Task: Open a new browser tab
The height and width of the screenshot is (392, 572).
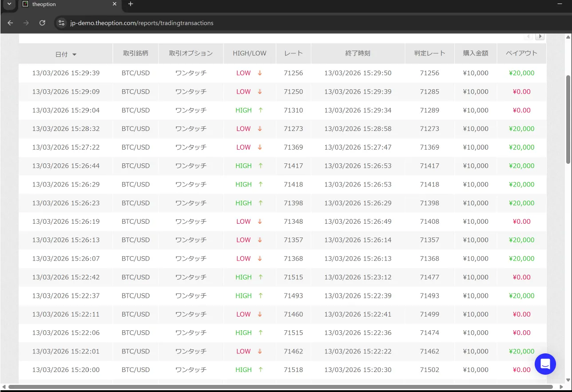Action: tap(131, 4)
